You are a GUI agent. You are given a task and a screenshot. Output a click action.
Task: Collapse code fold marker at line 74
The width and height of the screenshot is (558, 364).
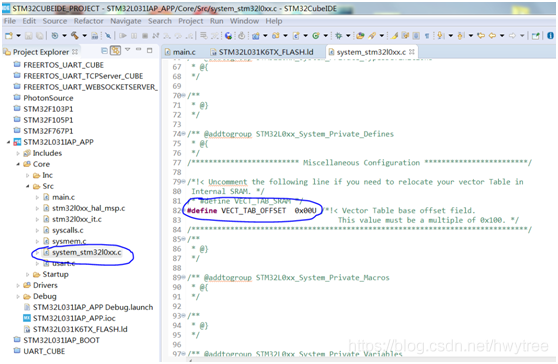tap(184, 134)
